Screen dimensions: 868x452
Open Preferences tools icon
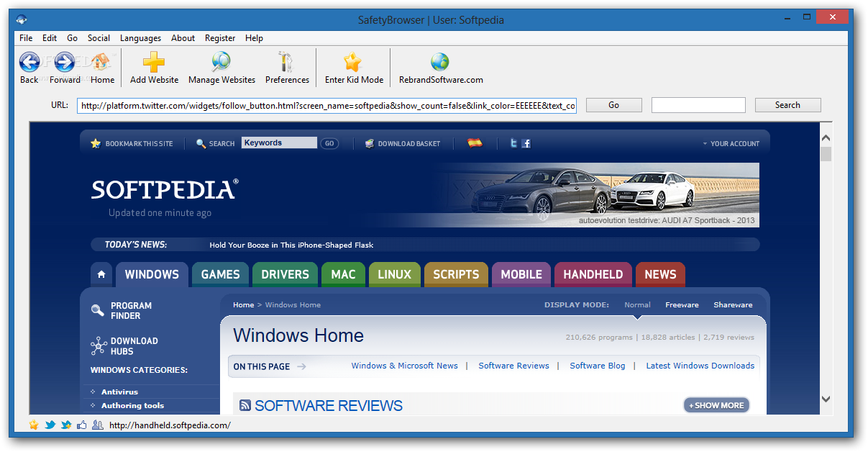coord(287,62)
